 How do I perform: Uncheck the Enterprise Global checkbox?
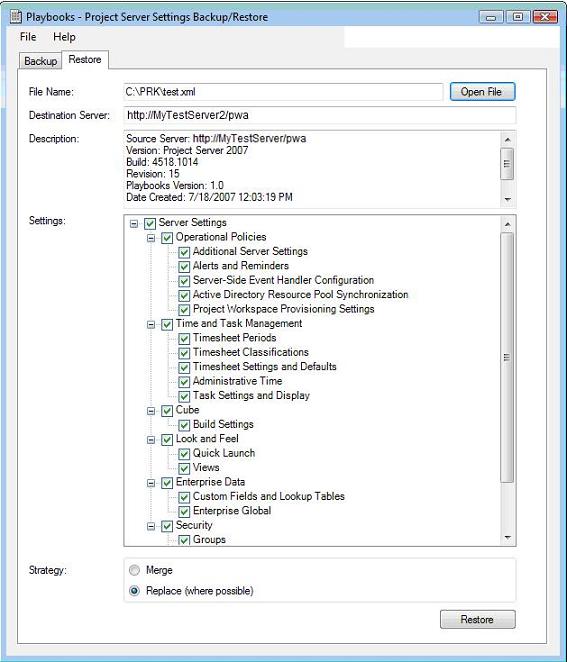pyautogui.click(x=184, y=512)
